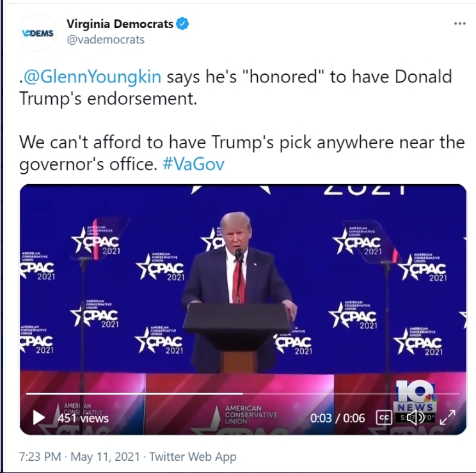
Task: Enter fullscreen using the diagonal arrows icon
Action: 447,417
